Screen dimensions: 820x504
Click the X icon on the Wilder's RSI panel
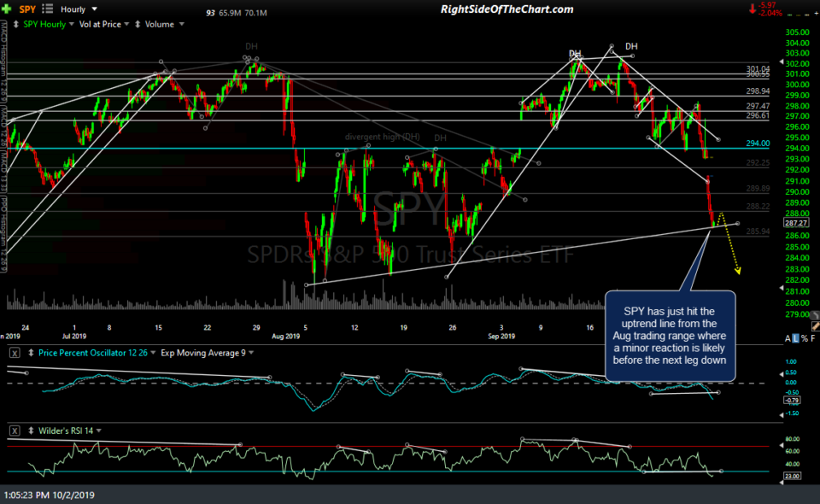[14, 431]
